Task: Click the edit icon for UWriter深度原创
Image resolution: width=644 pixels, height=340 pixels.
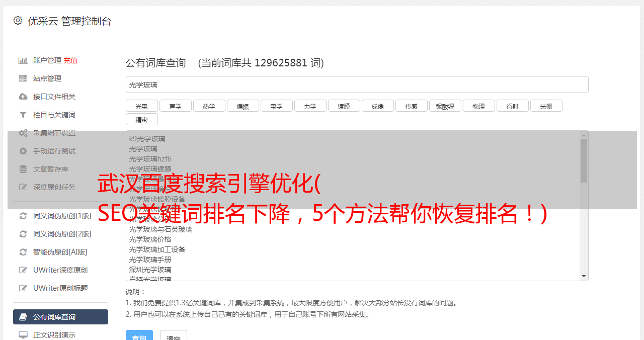Action: [x=23, y=270]
